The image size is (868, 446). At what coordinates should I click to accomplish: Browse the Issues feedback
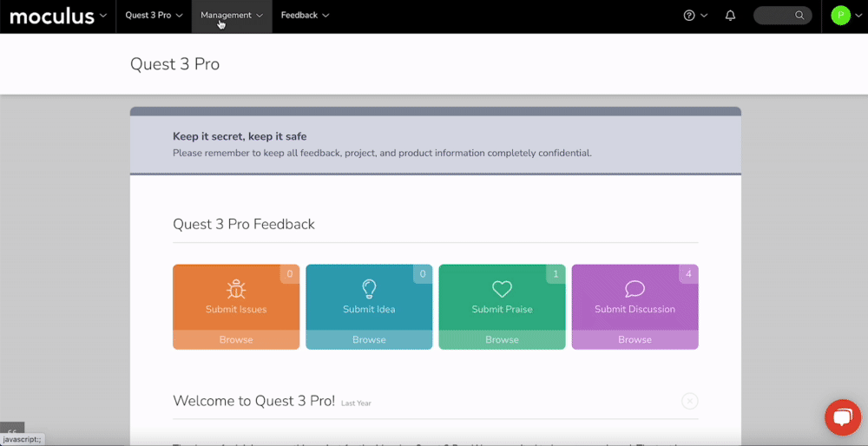coord(236,340)
